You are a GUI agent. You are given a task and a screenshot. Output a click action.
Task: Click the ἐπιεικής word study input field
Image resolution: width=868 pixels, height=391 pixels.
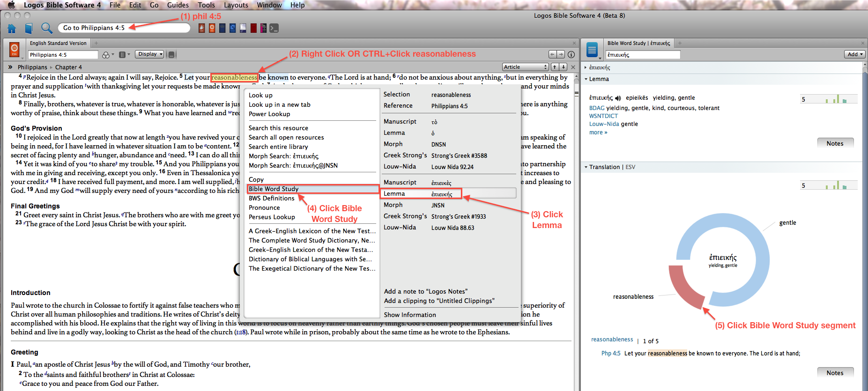click(643, 55)
